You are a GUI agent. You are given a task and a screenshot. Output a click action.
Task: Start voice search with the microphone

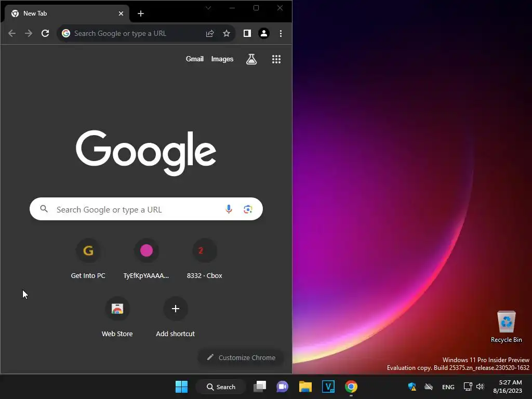coord(229,209)
